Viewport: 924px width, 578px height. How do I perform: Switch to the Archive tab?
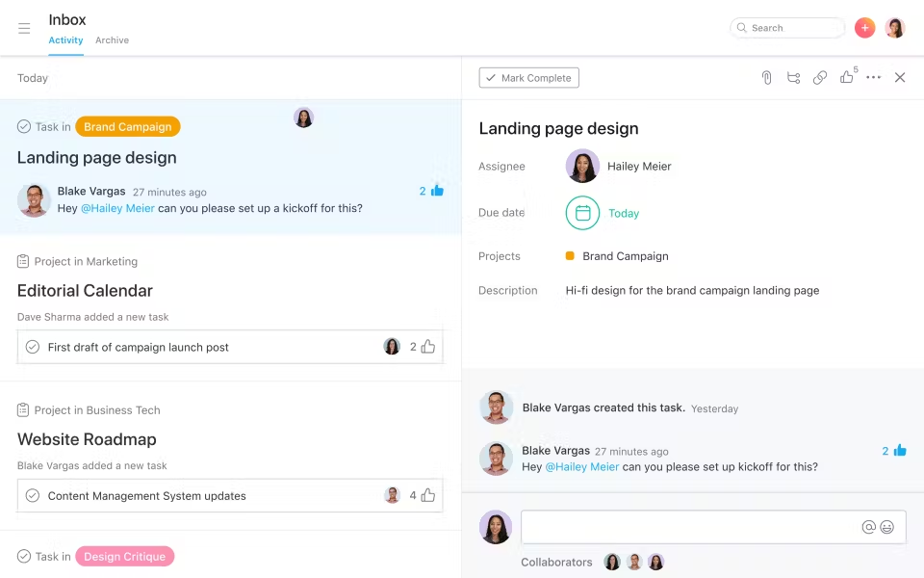(112, 40)
